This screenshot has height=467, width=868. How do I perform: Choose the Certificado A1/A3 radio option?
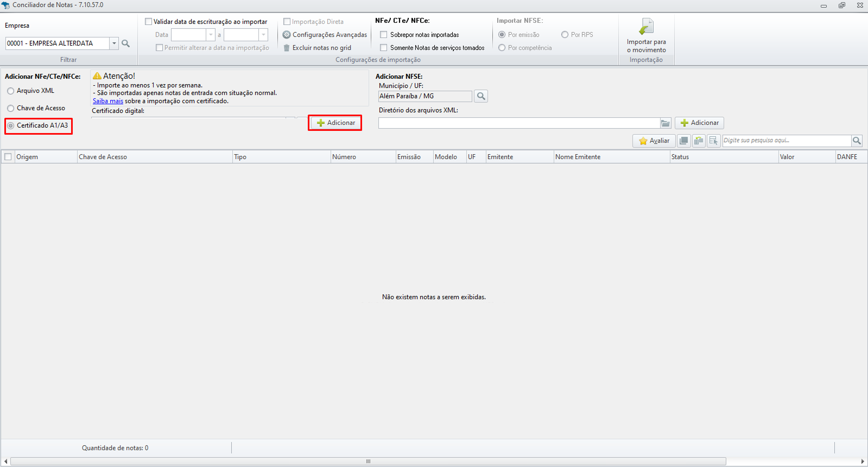click(10, 126)
